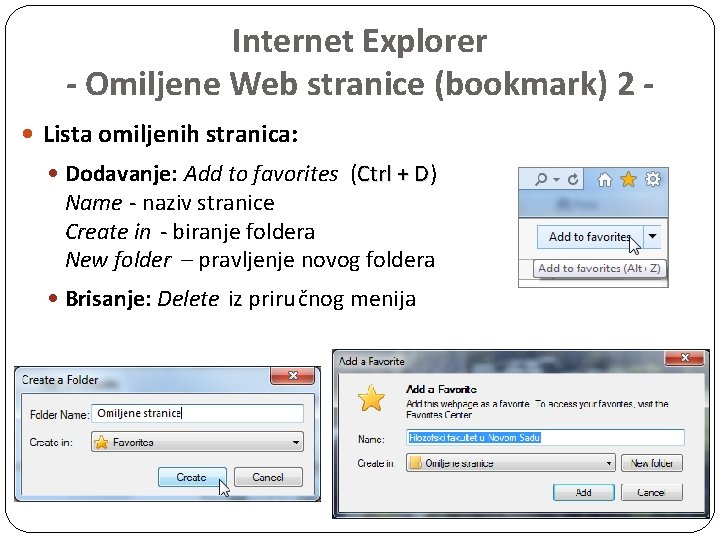This screenshot has height=540, width=720.
Task: Close the Create a Folder dialog
Action: point(293,376)
